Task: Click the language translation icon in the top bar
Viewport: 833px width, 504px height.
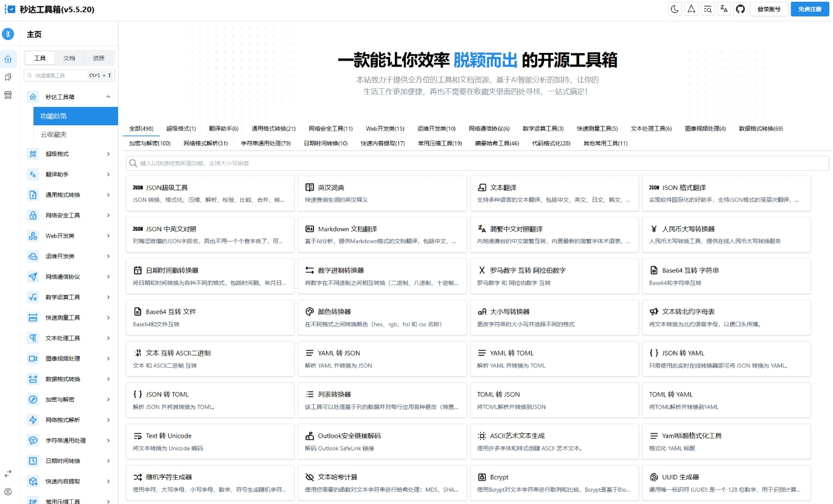Action: [723, 9]
